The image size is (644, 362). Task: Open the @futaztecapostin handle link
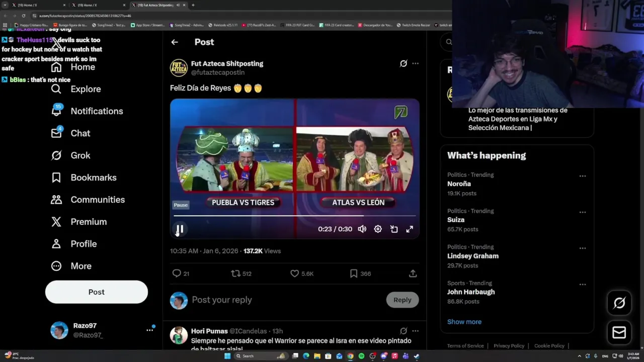[218, 72]
